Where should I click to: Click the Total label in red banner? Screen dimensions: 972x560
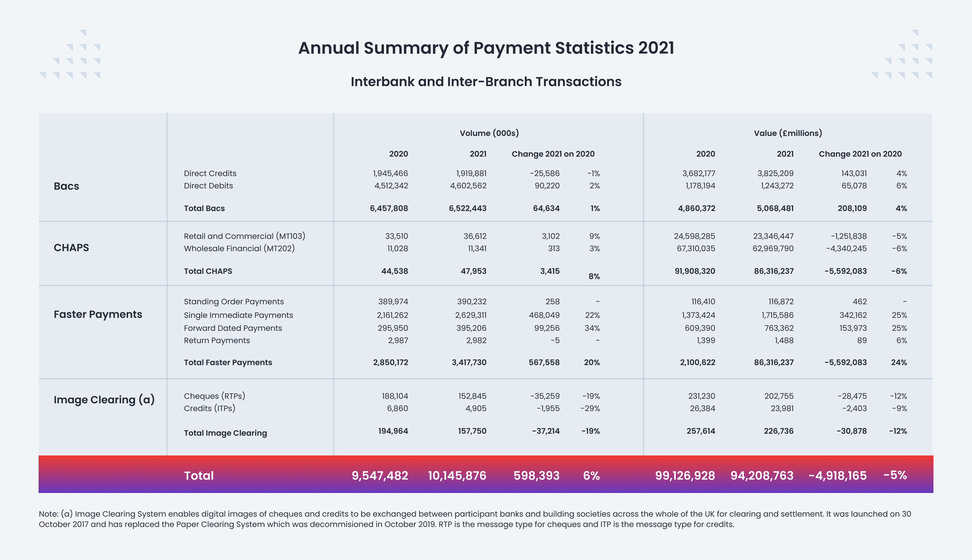pyautogui.click(x=199, y=476)
